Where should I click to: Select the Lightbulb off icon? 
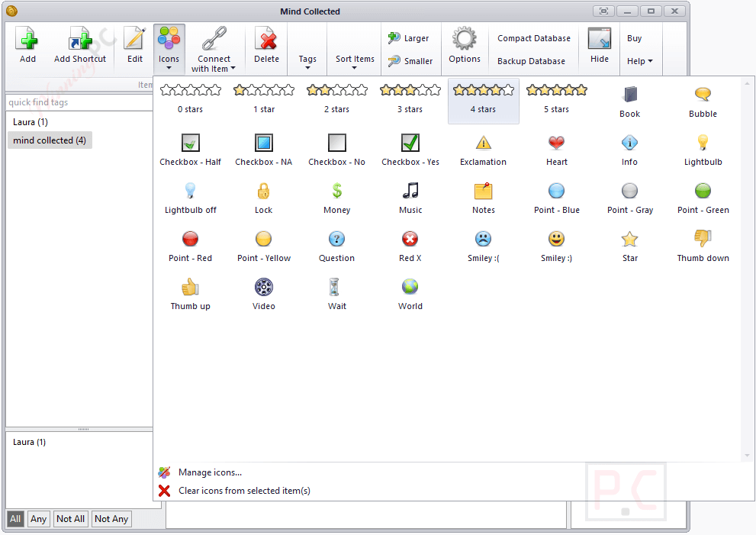click(191, 198)
